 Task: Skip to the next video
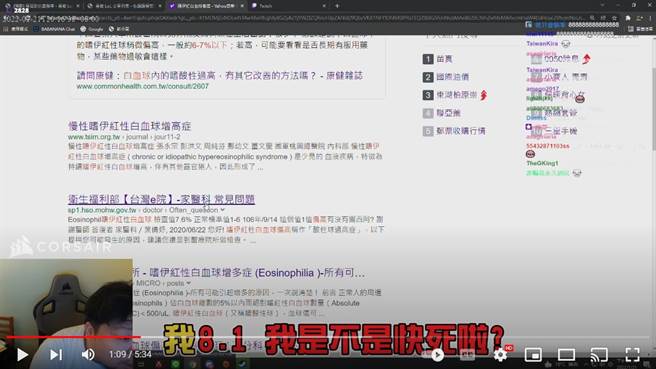[56, 355]
